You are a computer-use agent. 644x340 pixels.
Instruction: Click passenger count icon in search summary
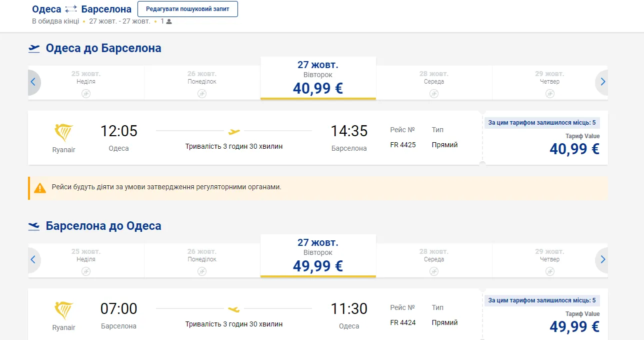click(169, 22)
